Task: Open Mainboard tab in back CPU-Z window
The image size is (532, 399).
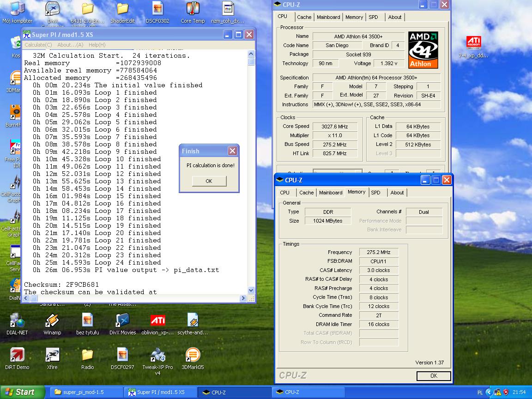Action: tap(328, 17)
